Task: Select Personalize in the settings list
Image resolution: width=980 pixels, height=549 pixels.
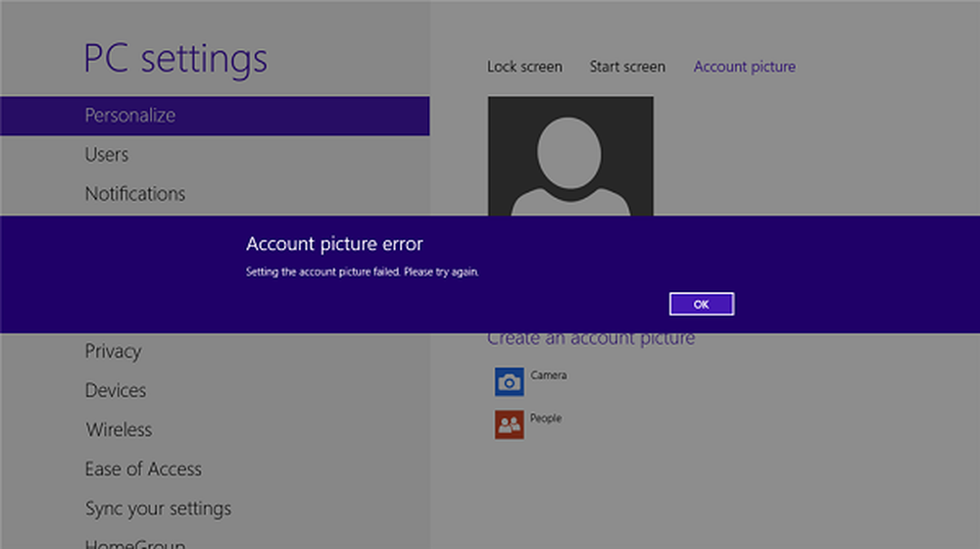Action: pyautogui.click(x=215, y=116)
